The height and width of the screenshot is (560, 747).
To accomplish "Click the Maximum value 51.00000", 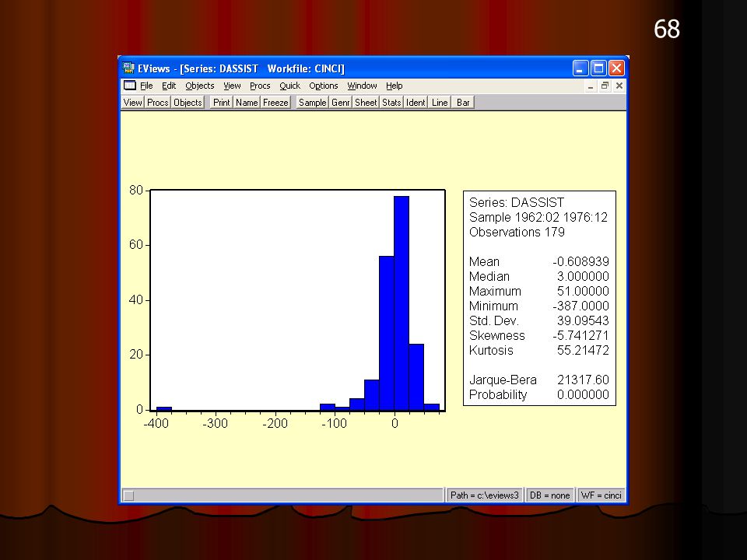I will [583, 291].
